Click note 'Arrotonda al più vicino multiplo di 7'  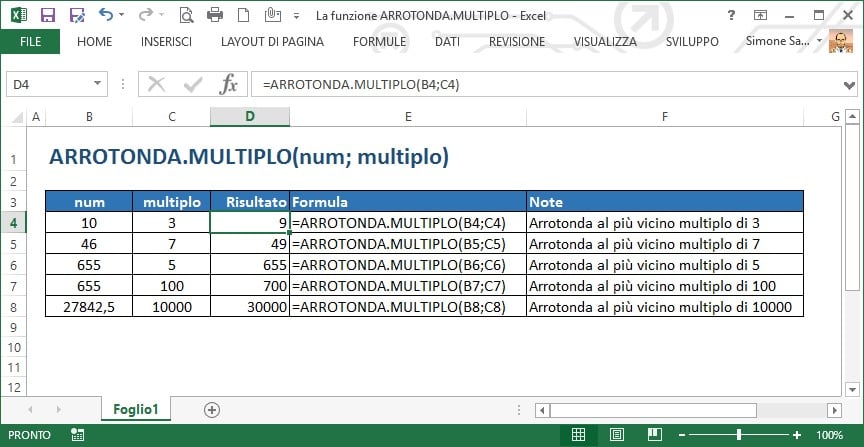pyautogui.click(x=644, y=244)
